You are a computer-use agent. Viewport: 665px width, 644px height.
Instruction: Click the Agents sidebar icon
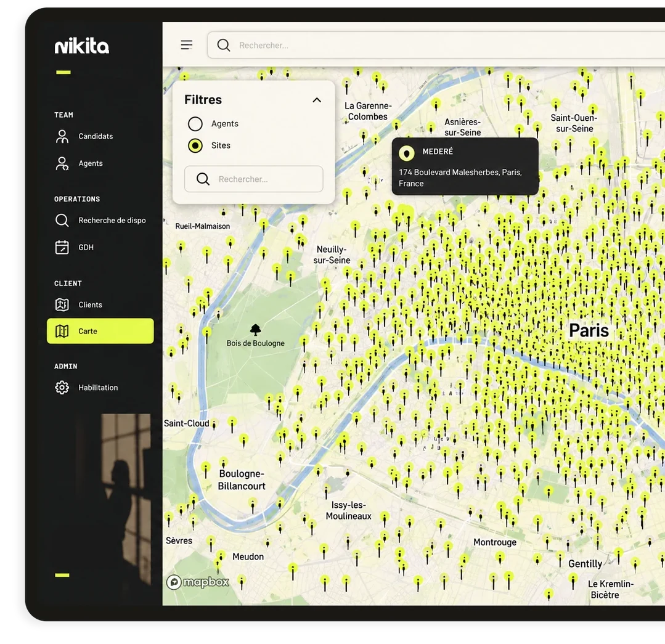tap(62, 164)
